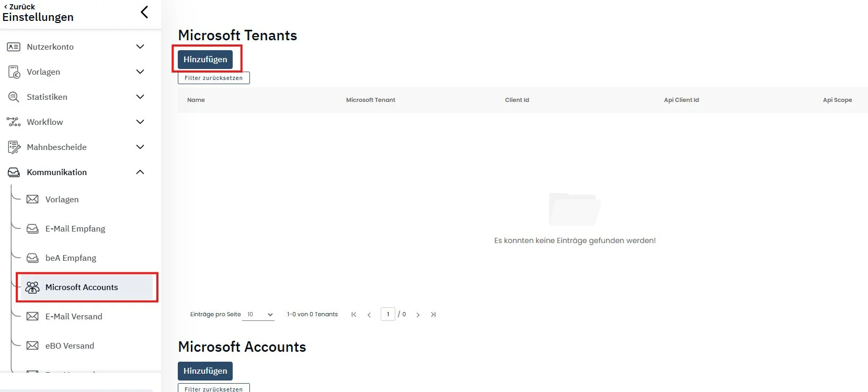Click the beA Empfang inbox icon
This screenshot has height=392, width=868.
[x=32, y=258]
